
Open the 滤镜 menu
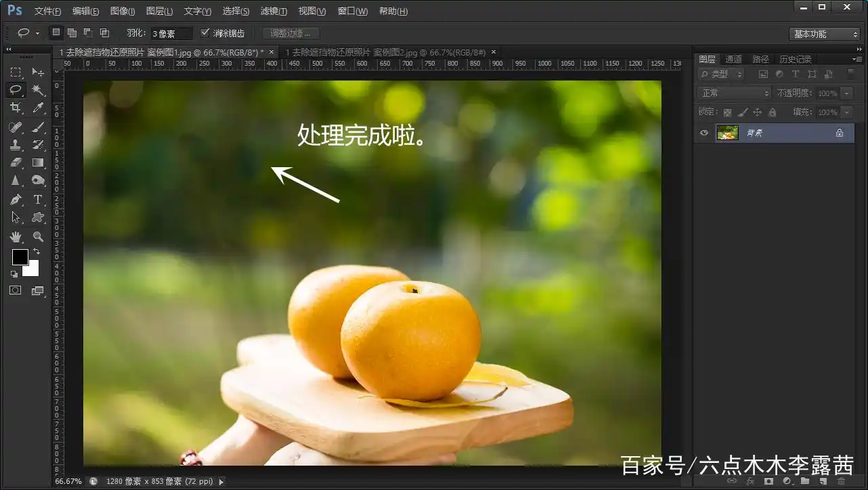[x=273, y=11]
